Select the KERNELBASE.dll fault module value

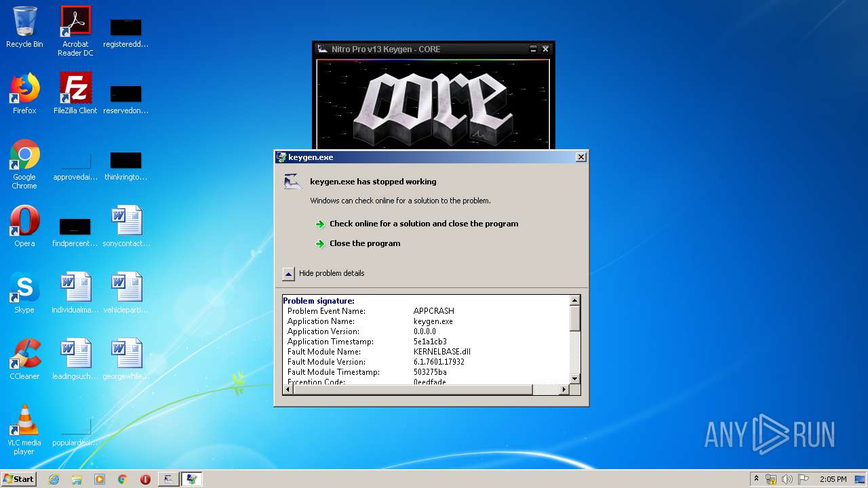coord(442,352)
